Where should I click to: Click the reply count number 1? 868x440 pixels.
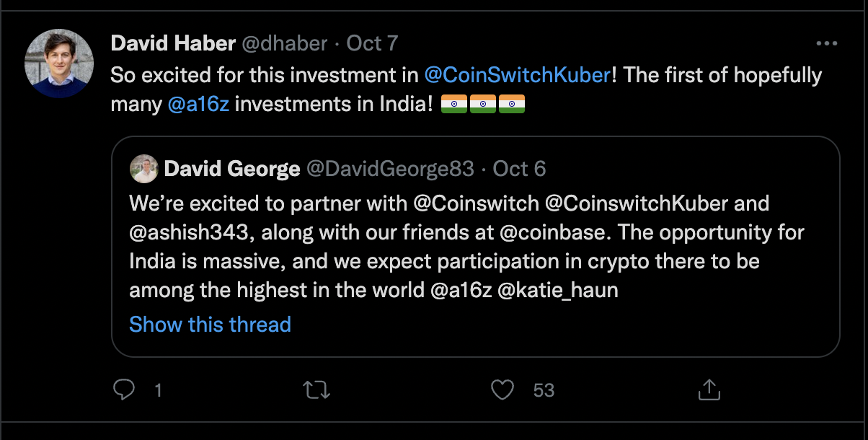click(x=158, y=390)
